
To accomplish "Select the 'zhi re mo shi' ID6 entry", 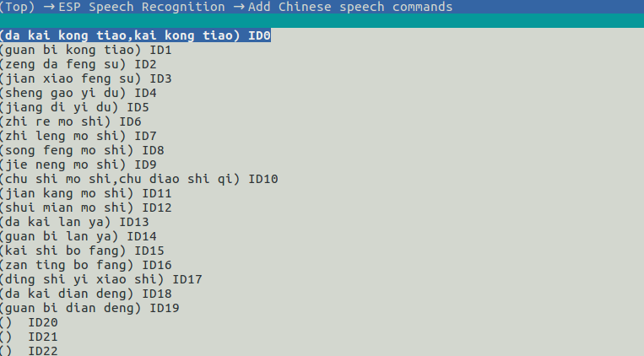I will pos(70,121).
